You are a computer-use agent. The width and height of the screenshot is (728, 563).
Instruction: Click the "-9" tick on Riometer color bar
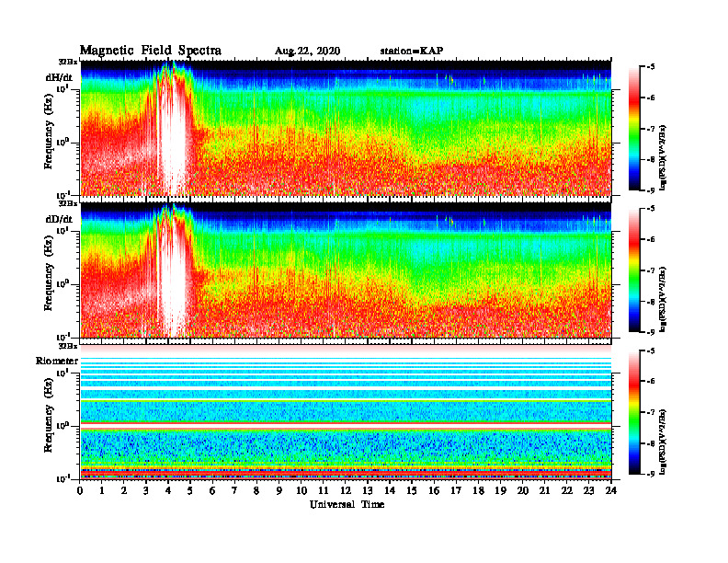(651, 474)
